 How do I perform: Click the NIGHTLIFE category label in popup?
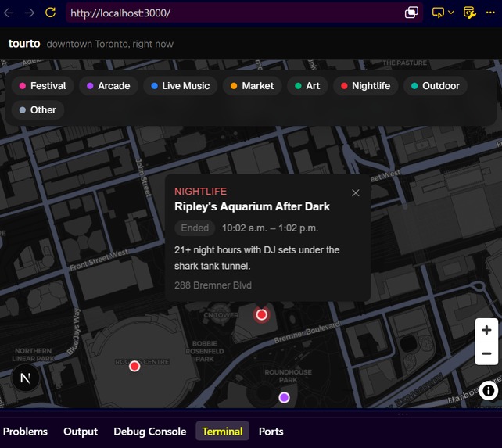(x=200, y=192)
